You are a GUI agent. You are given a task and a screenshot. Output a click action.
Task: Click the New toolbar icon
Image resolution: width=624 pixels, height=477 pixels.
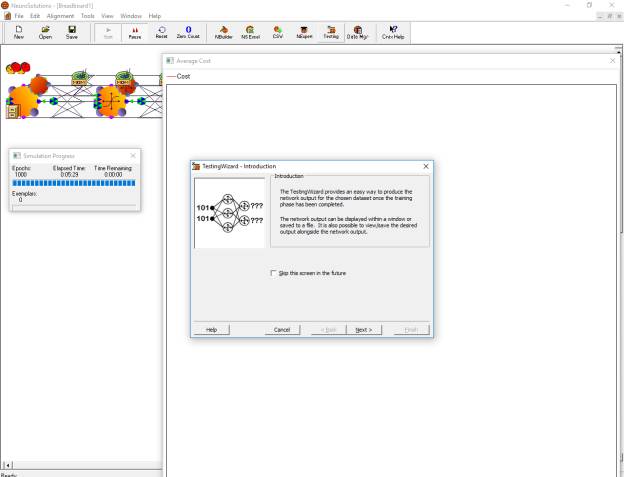(19, 32)
